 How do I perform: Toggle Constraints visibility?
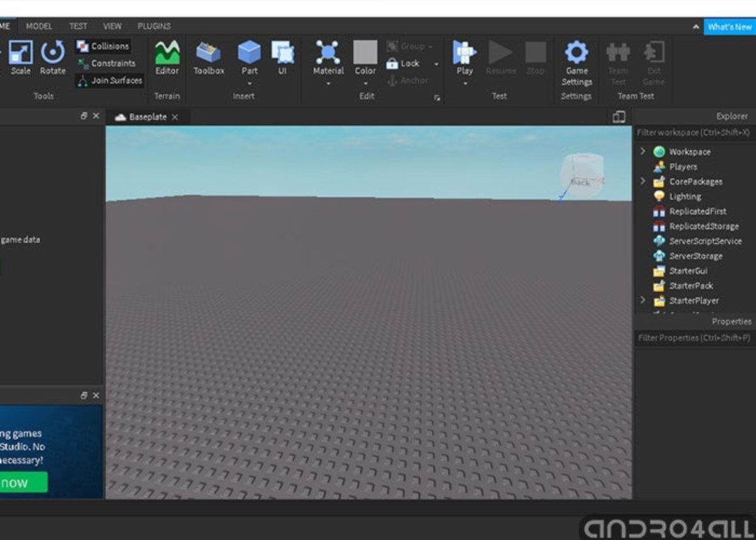[105, 63]
